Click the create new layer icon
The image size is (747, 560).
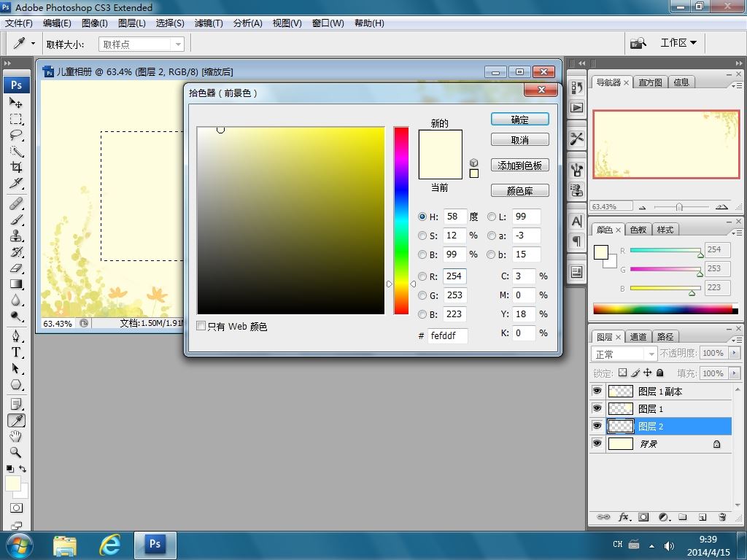tap(703, 517)
